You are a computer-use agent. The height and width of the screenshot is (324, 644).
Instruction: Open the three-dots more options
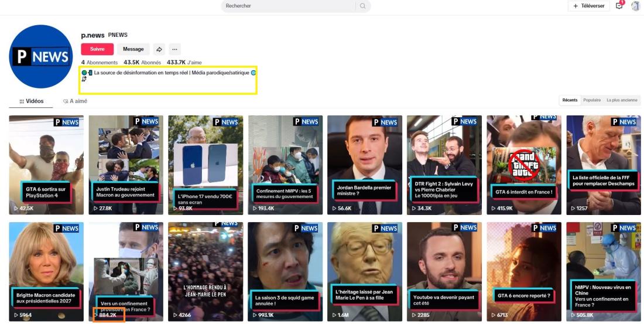(174, 49)
